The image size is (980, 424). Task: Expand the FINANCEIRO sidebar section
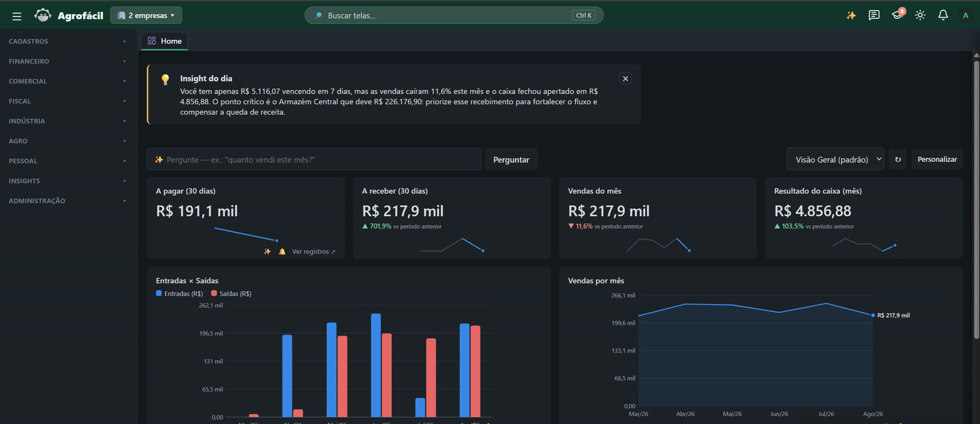click(67, 61)
